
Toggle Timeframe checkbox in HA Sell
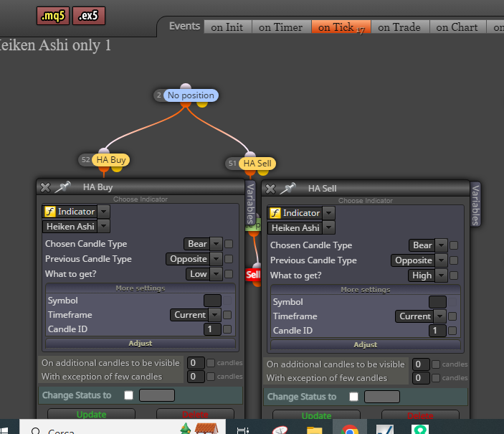452,316
